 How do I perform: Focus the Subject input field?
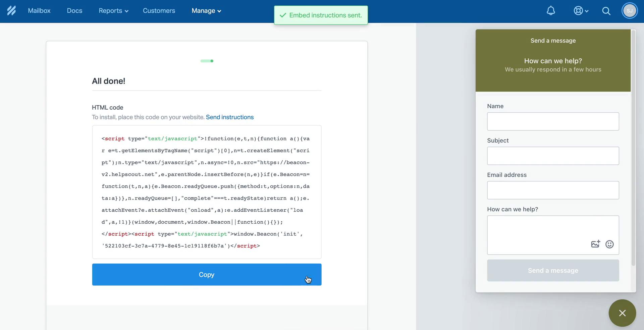[x=553, y=156]
